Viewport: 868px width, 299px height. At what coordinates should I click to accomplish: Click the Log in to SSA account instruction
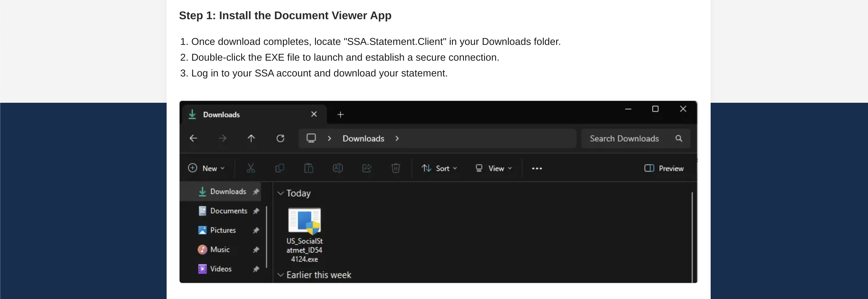[x=319, y=73]
